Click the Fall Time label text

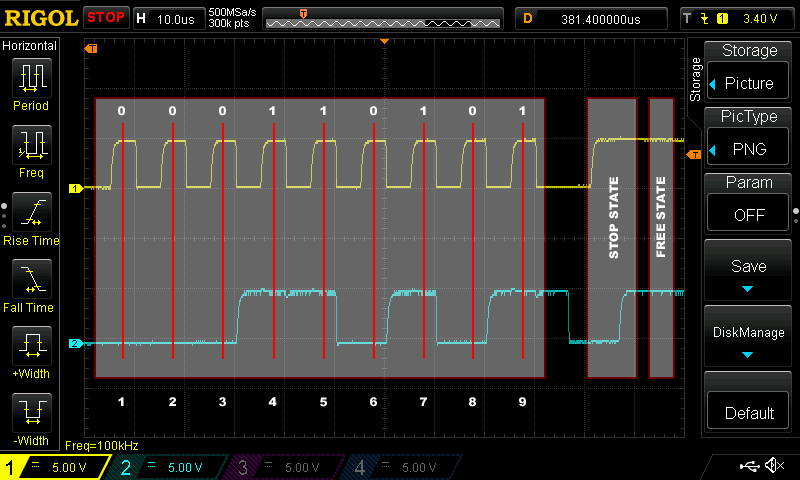pos(29,308)
